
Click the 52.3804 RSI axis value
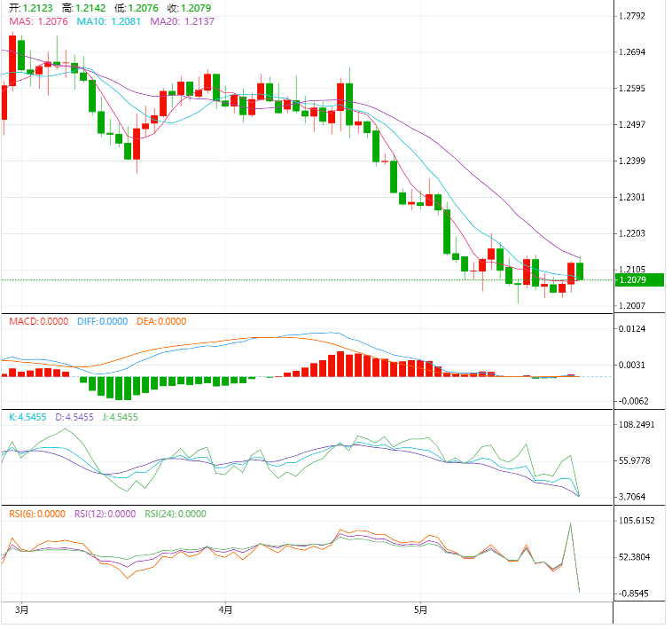click(x=635, y=557)
